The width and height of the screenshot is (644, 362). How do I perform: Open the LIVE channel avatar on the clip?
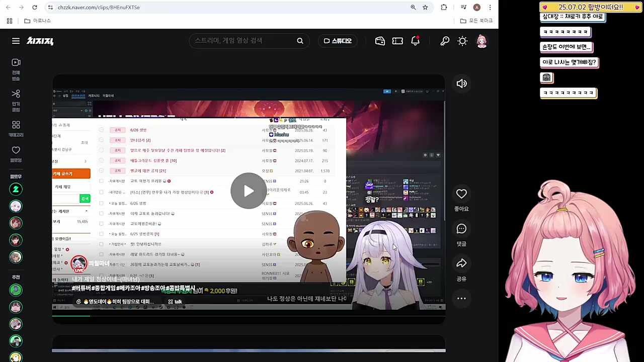click(x=78, y=264)
